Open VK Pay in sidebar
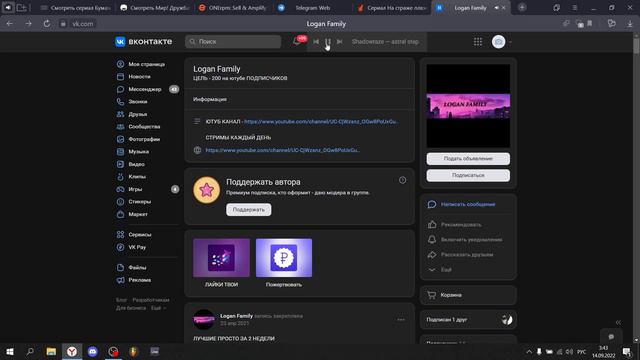 [131, 247]
